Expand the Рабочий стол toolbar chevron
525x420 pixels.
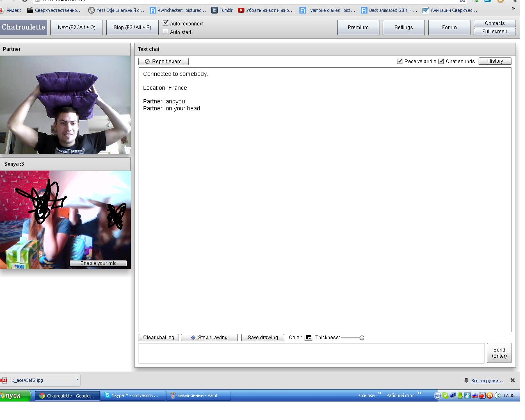419,394
